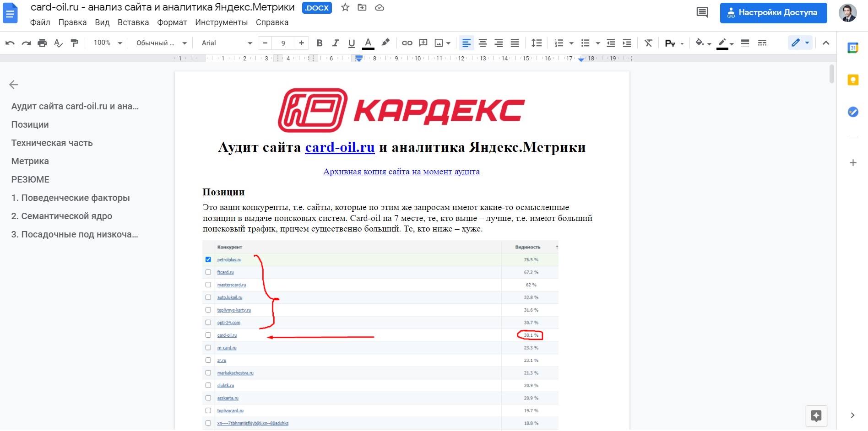Jump to Метрика section in the outline

[30, 161]
